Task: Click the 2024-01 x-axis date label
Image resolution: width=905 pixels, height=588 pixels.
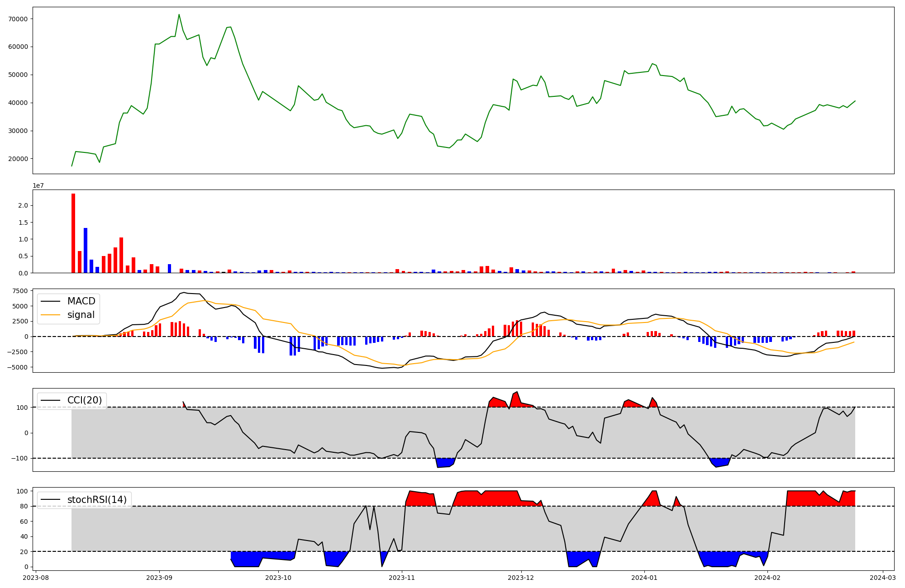Action: click(x=644, y=577)
